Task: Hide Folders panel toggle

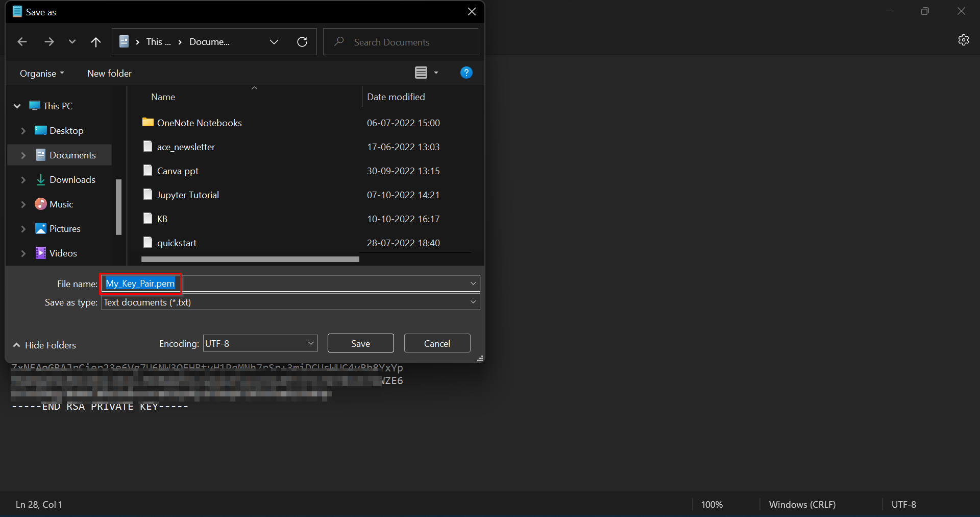Action: point(44,345)
